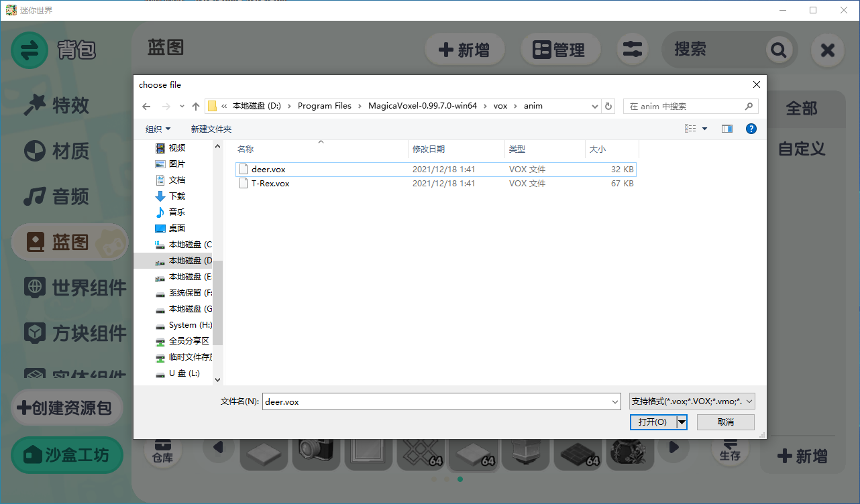Select 桌面 in navigation tree
This screenshot has height=504, width=860.
click(177, 229)
